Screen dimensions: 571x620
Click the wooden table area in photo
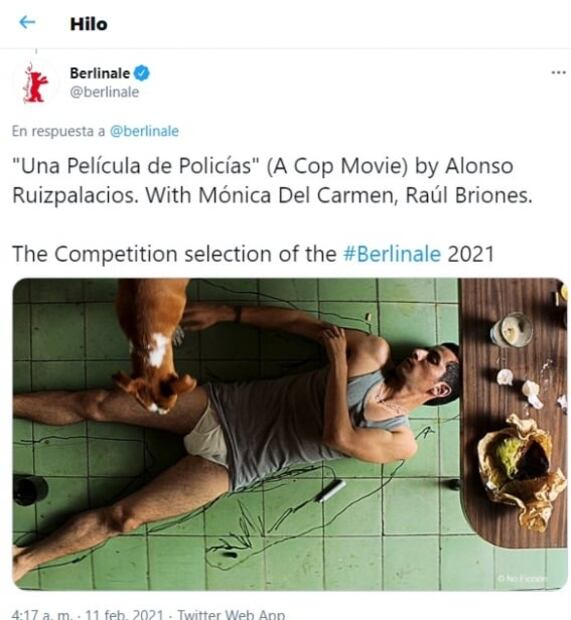514,411
